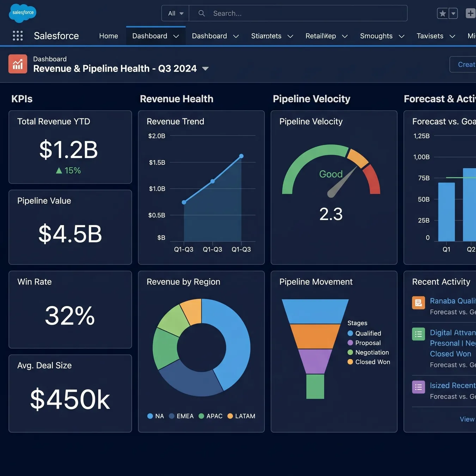Click the favorites star icon
The height and width of the screenshot is (476, 476).
[443, 13]
